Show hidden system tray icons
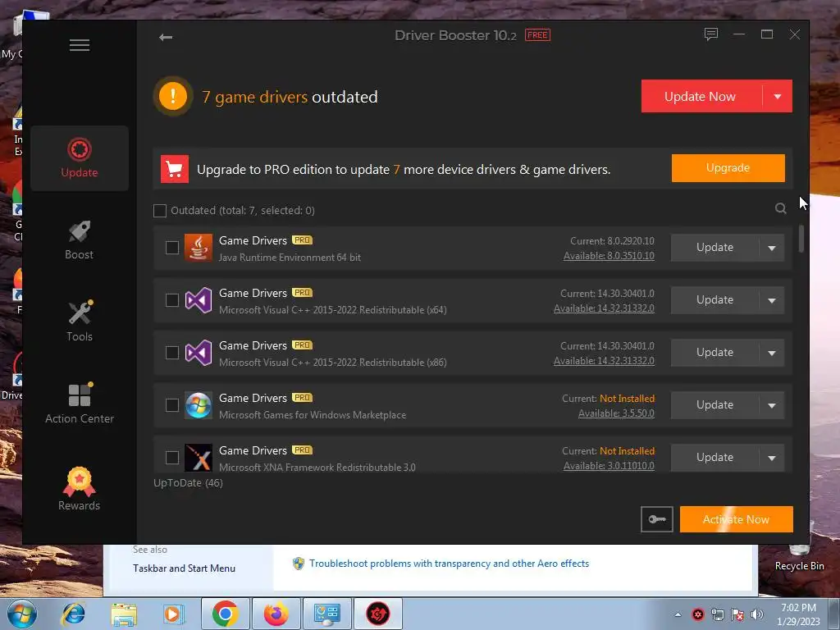The width and height of the screenshot is (840, 630). pyautogui.click(x=678, y=614)
